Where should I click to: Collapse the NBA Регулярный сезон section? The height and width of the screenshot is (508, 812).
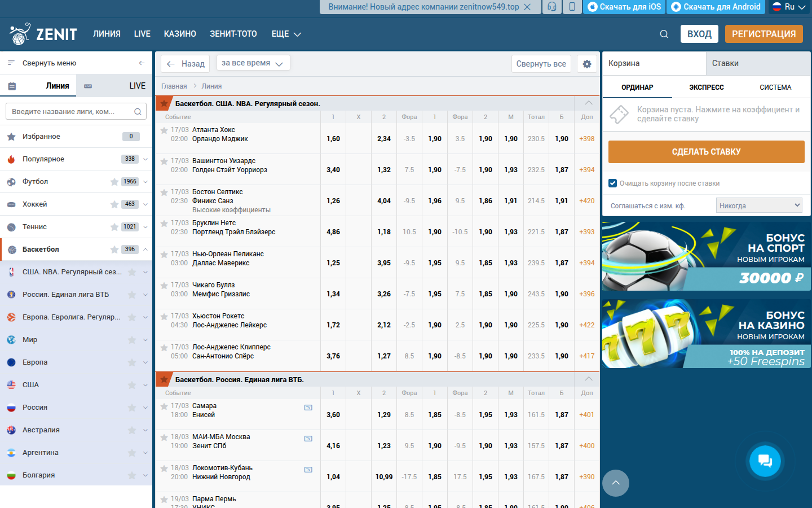(x=588, y=103)
